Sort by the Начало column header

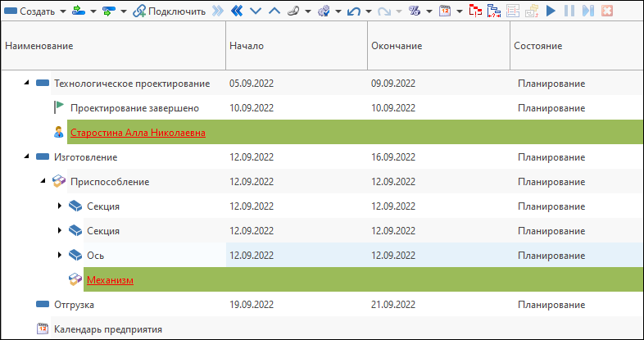coord(297,46)
